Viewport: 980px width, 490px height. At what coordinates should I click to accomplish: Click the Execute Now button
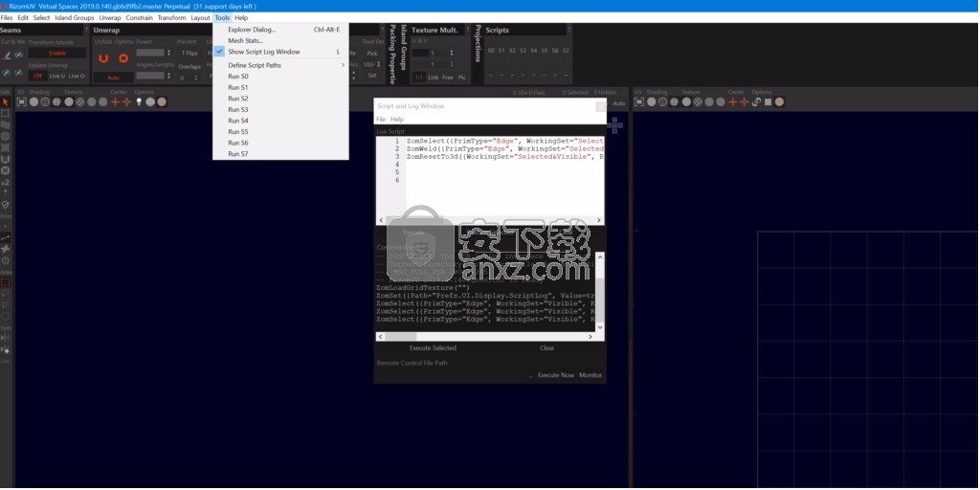click(556, 375)
